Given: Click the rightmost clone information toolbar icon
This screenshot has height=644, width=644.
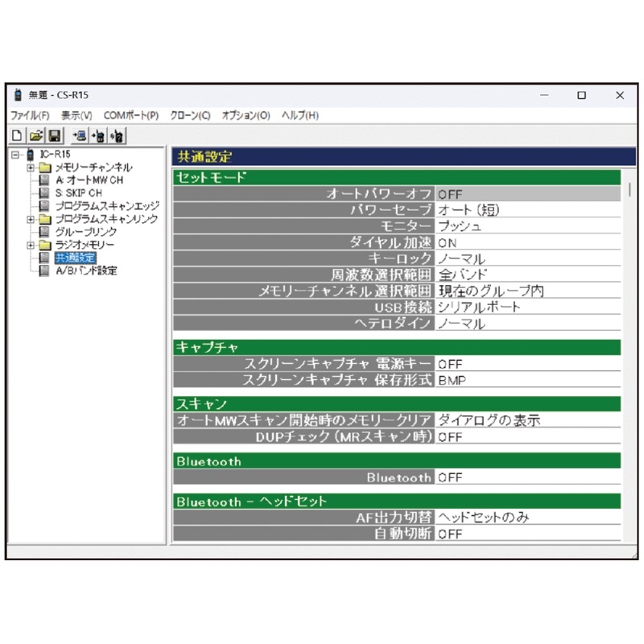Looking at the screenshot, I should [x=117, y=135].
